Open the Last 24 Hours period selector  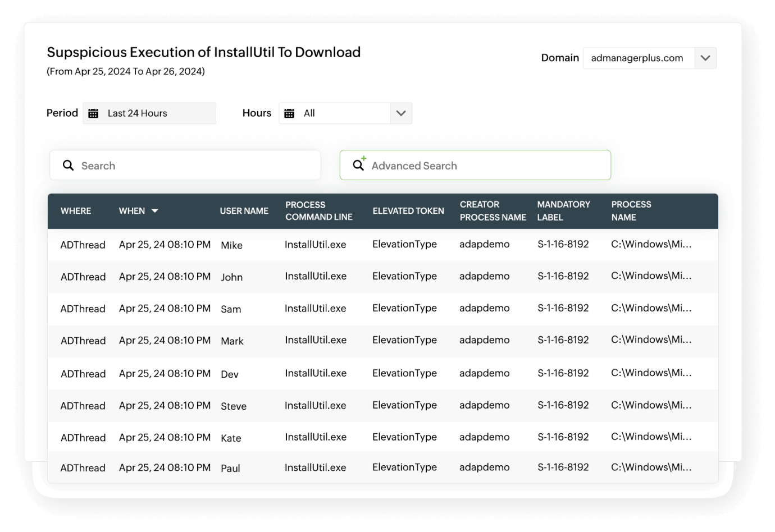(149, 113)
